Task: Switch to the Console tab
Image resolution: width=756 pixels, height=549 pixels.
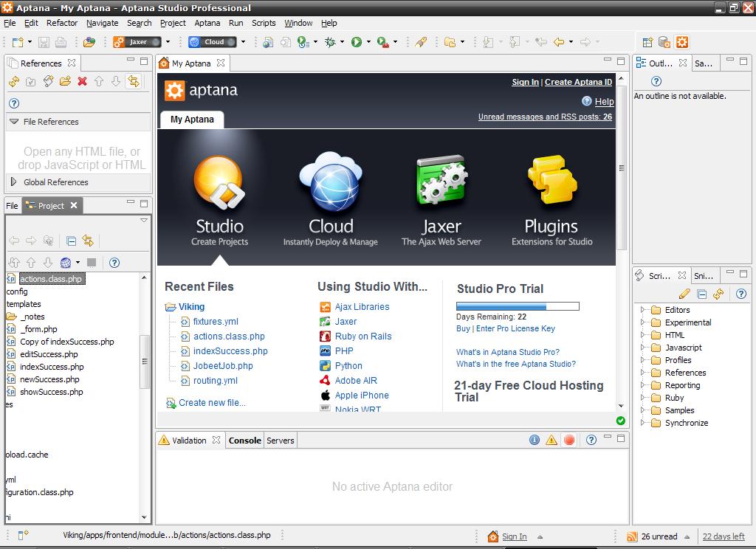Action: click(x=244, y=440)
